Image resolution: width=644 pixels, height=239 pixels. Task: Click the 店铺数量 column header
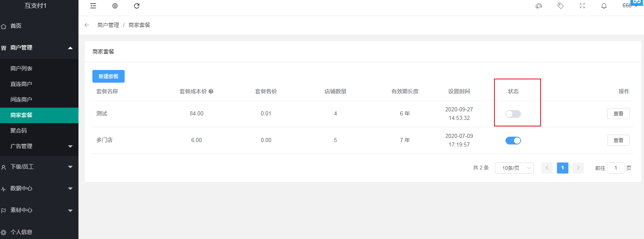point(335,91)
